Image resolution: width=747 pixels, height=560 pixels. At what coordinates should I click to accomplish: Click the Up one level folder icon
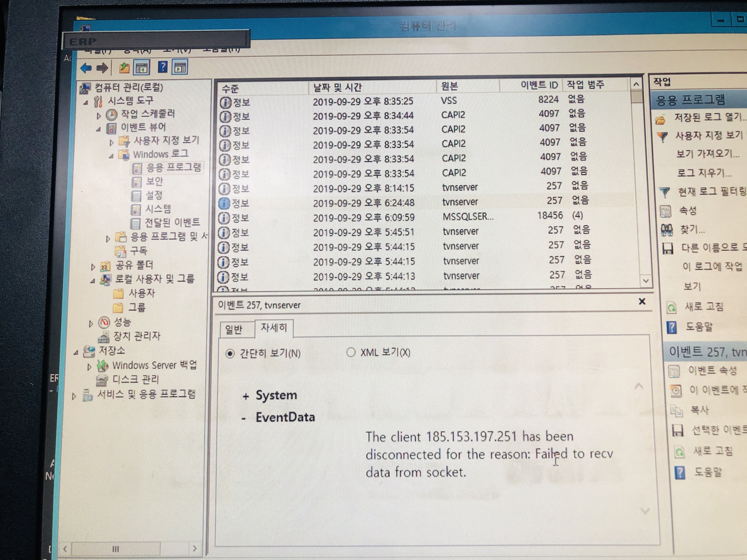(x=124, y=68)
